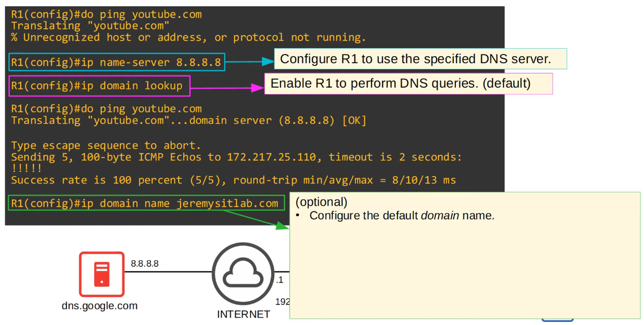Viewport: 644px width, 325px height.
Task: Select the 'ip name-server 8.8.8.8' command box
Action: (x=117, y=62)
